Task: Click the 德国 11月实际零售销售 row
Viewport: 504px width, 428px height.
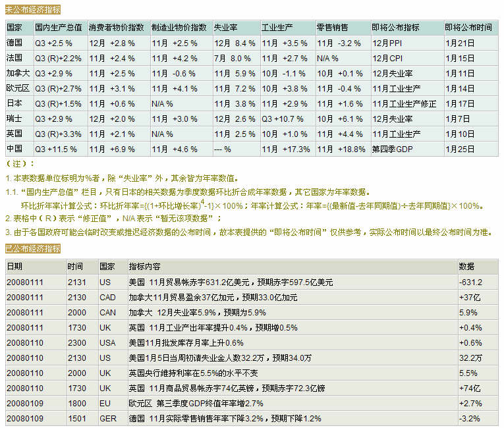Action: coord(252,418)
